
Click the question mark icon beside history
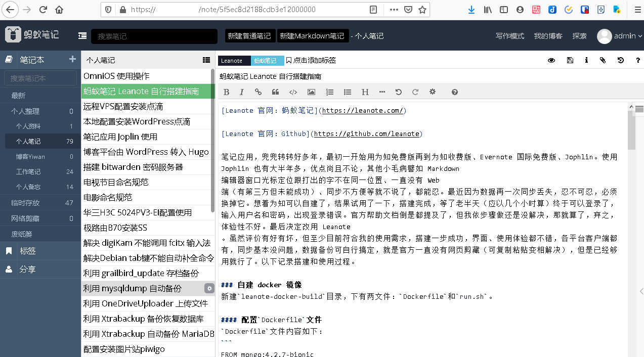[638, 60]
